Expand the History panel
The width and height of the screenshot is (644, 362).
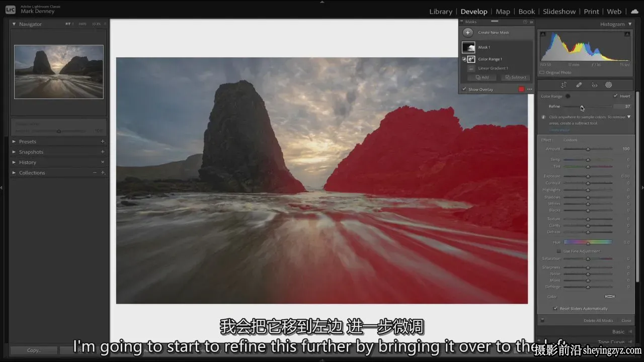tap(14, 162)
